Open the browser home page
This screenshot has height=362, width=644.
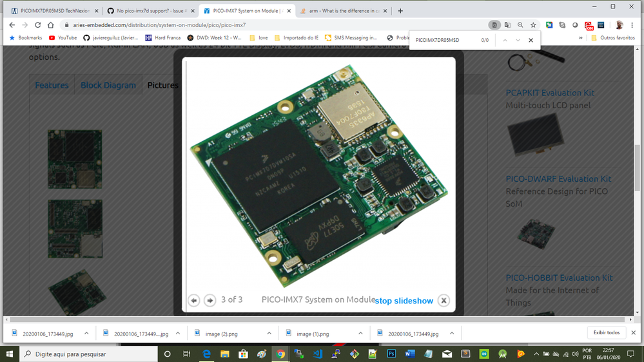point(50,25)
